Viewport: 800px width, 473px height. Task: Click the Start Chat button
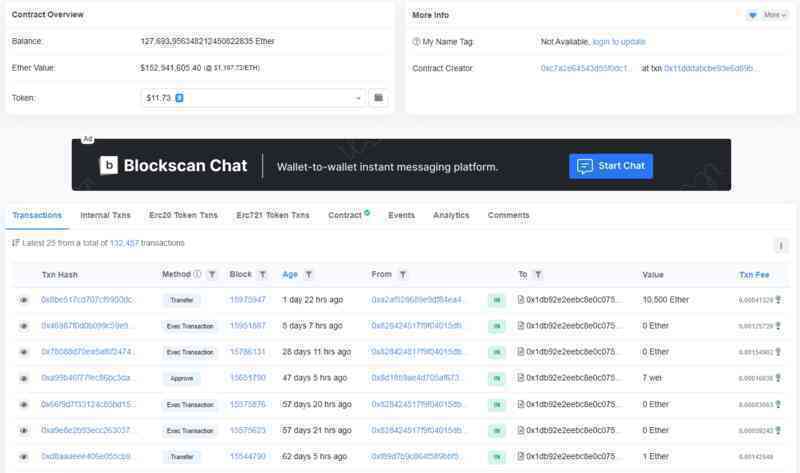point(611,166)
